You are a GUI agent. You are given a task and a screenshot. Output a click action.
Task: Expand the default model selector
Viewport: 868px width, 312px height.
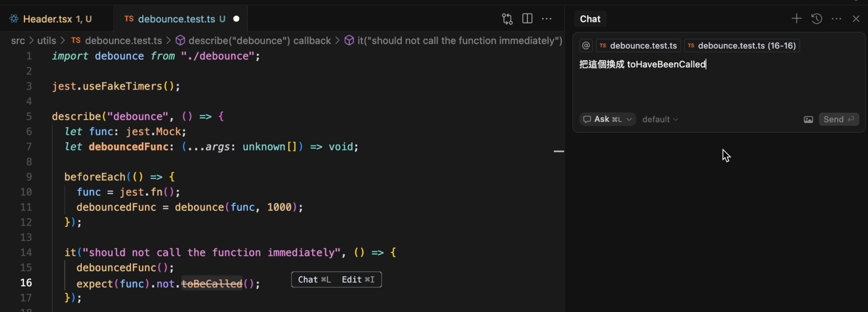tap(660, 120)
